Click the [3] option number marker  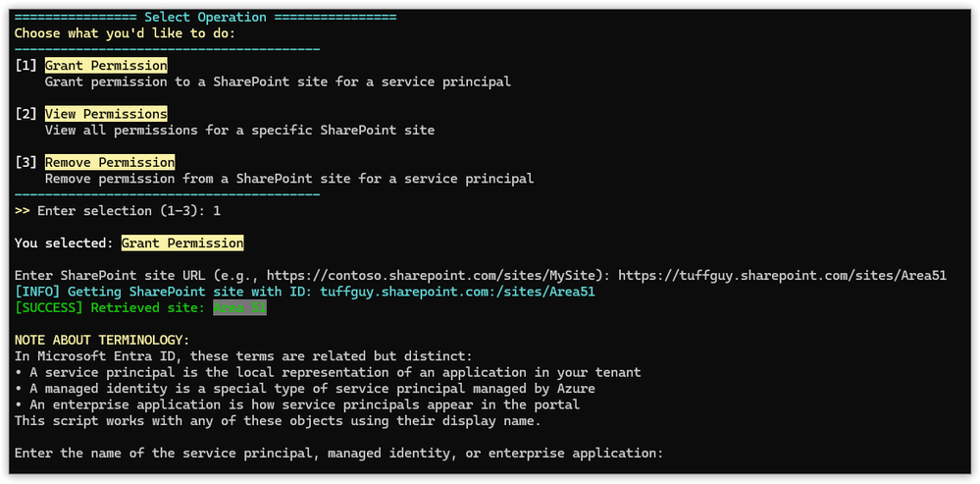click(x=26, y=163)
